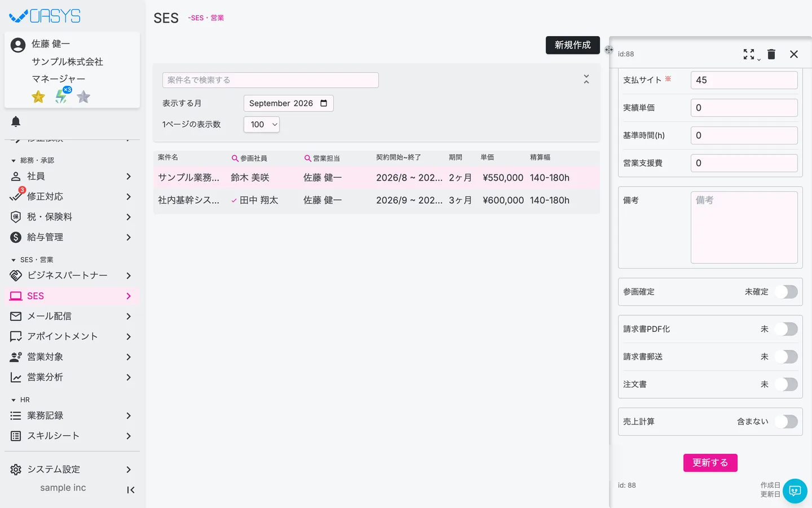812x508 pixels.
Task: Open the 社員 menu item
Action: pos(72,177)
